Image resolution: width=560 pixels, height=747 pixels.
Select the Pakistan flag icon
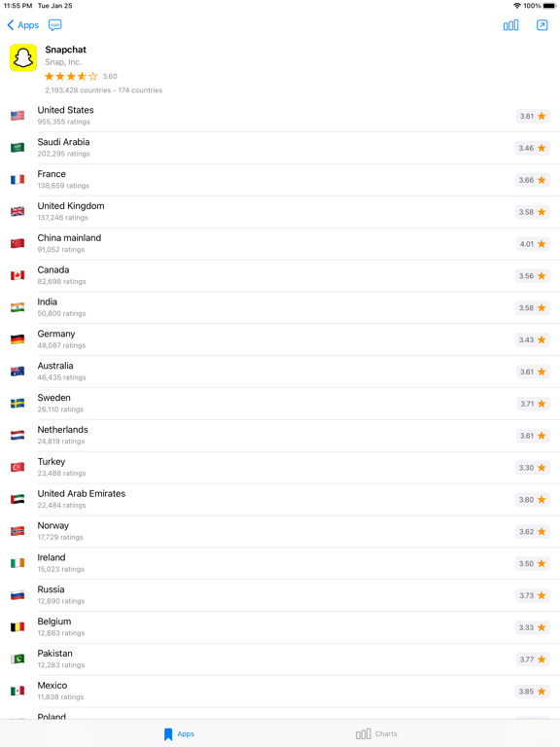tap(17, 658)
